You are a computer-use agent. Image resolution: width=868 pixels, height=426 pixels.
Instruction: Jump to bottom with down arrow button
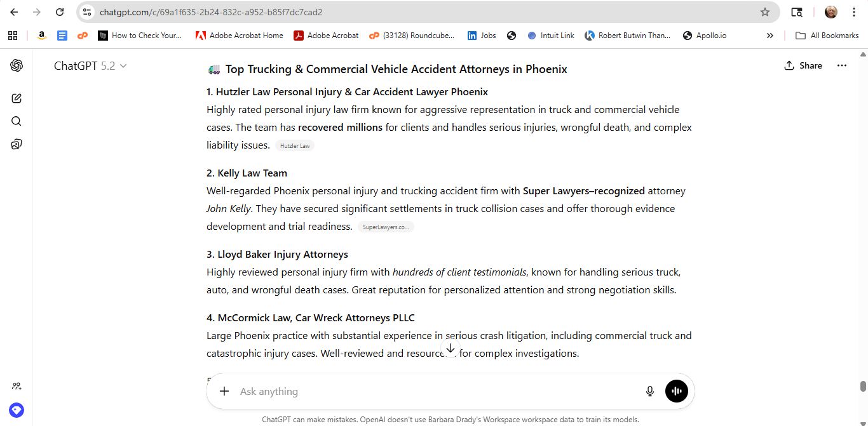coord(451,349)
